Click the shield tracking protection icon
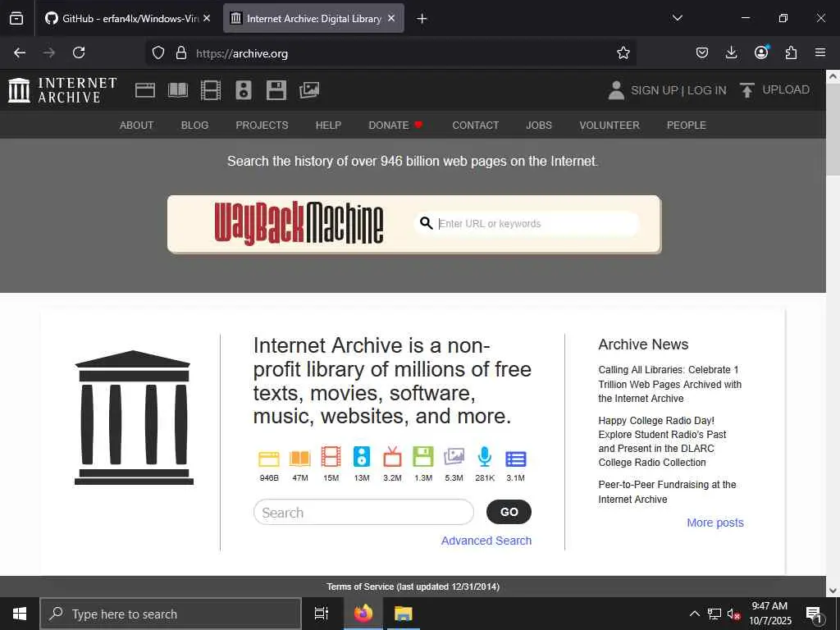 pyautogui.click(x=158, y=52)
